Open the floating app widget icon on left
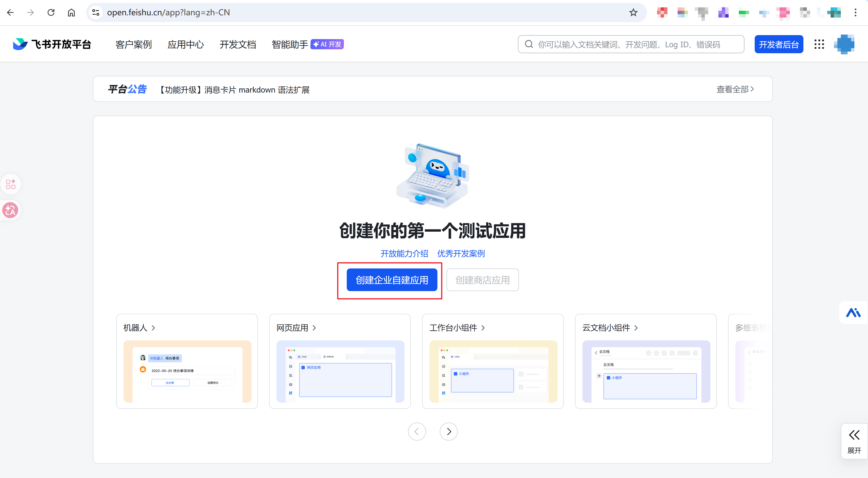The image size is (868, 478). (10, 184)
